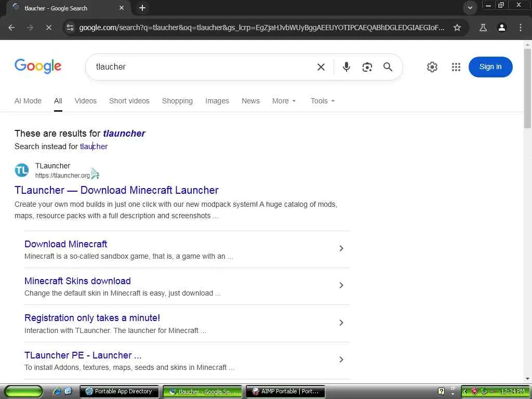Open the Minecraft Skins download sitelink

pyautogui.click(x=77, y=281)
